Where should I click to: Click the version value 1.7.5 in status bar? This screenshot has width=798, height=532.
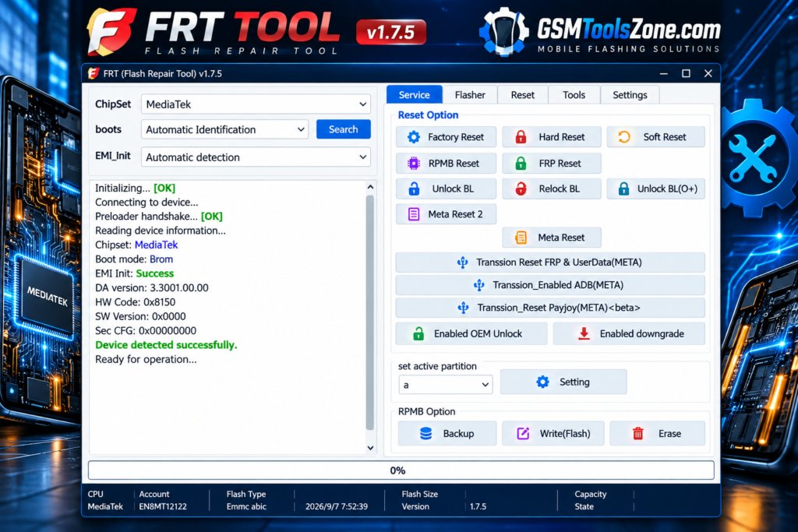[478, 506]
